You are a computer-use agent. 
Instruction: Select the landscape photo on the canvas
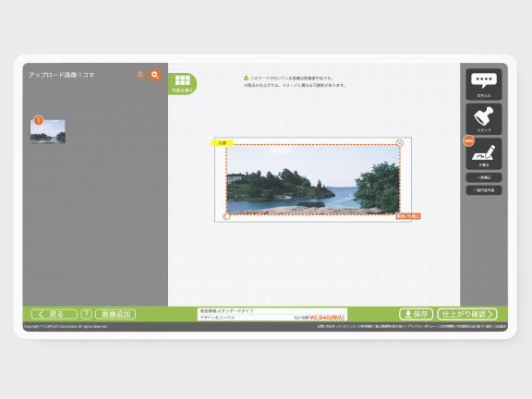pos(313,179)
